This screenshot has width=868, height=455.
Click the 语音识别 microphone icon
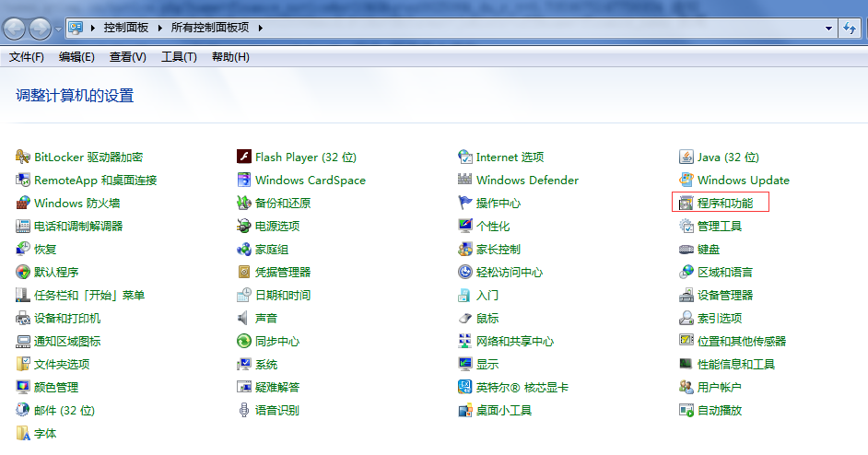click(244, 410)
